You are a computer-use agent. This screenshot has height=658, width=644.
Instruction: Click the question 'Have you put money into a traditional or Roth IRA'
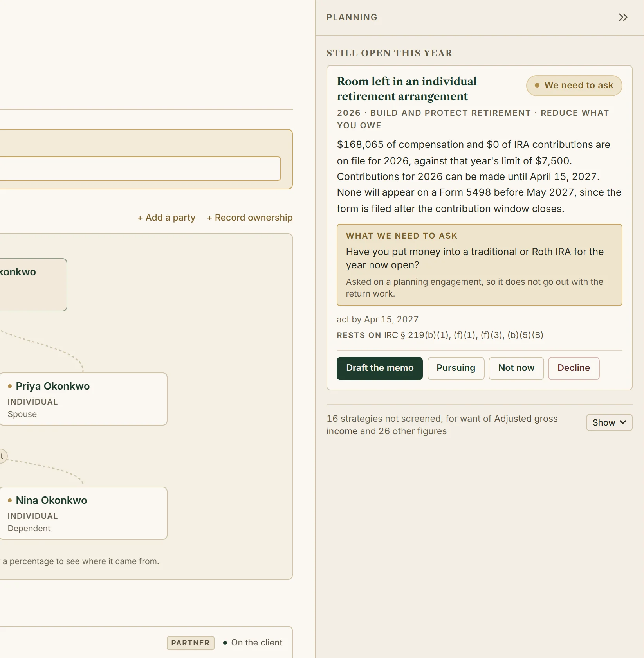[474, 258]
